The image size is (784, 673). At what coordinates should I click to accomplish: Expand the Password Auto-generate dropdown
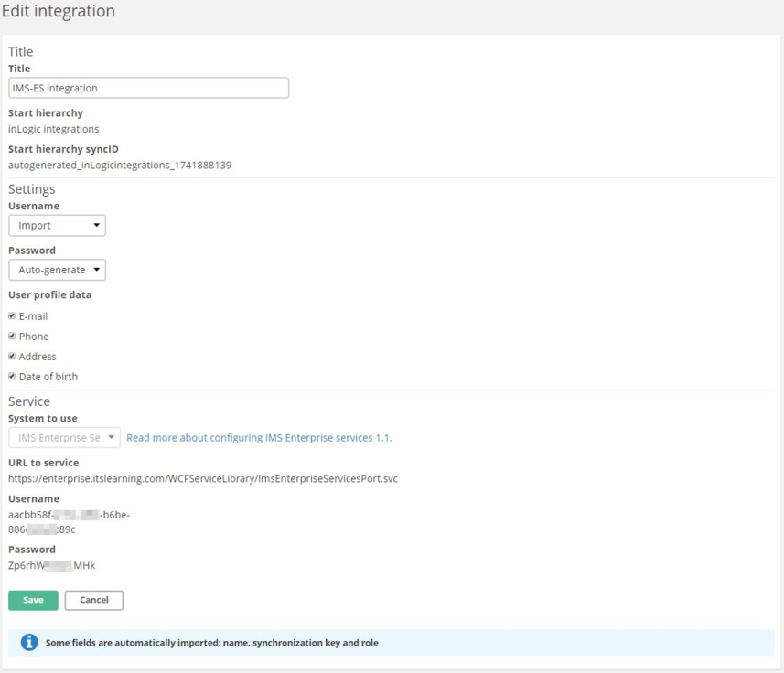(57, 270)
